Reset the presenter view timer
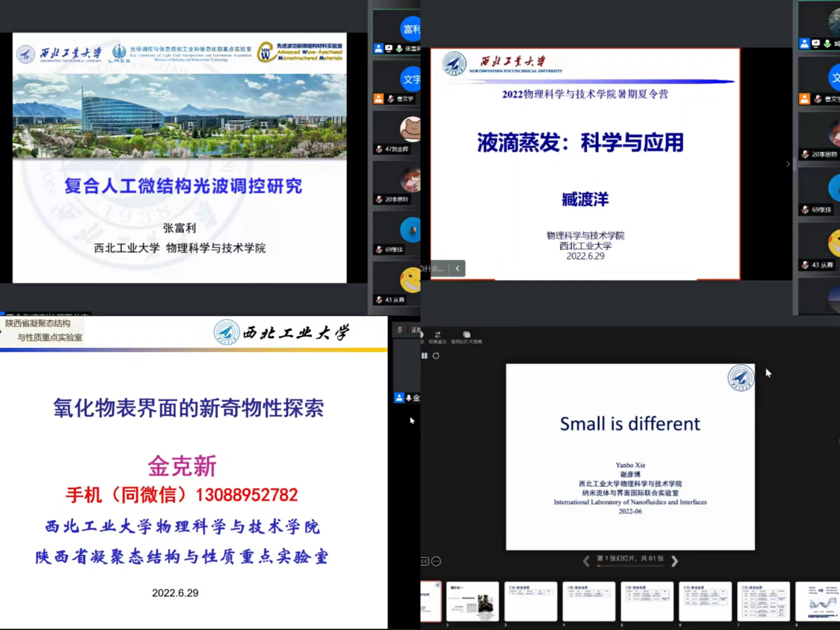 436,356
